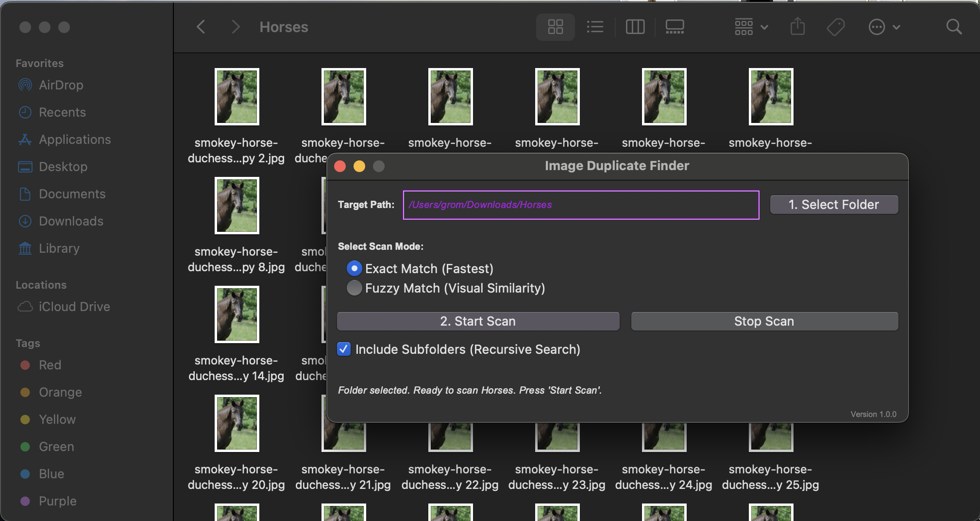Select Fuzzy Match (Visual Similarity) mode
Image resolution: width=980 pixels, height=521 pixels.
(355, 288)
